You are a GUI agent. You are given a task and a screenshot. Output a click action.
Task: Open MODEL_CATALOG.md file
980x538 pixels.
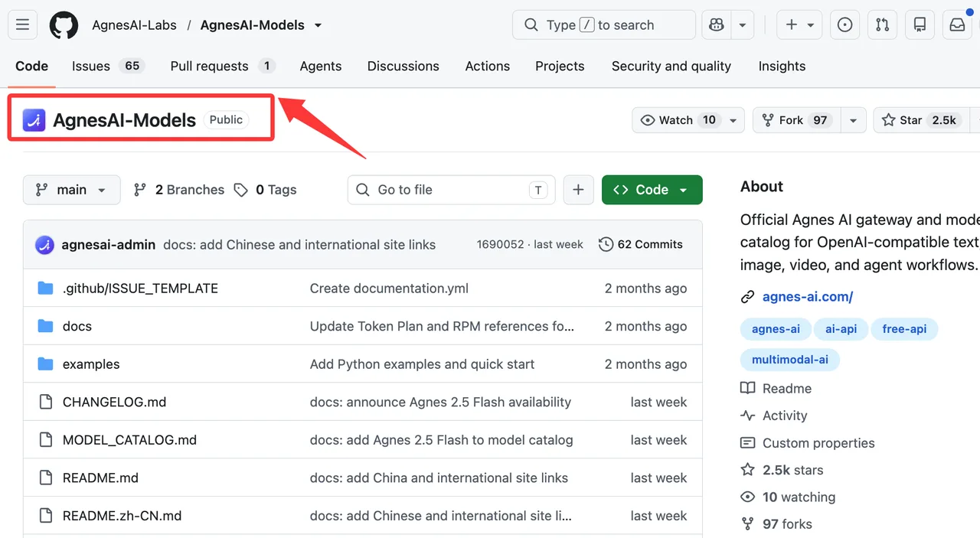pos(129,440)
